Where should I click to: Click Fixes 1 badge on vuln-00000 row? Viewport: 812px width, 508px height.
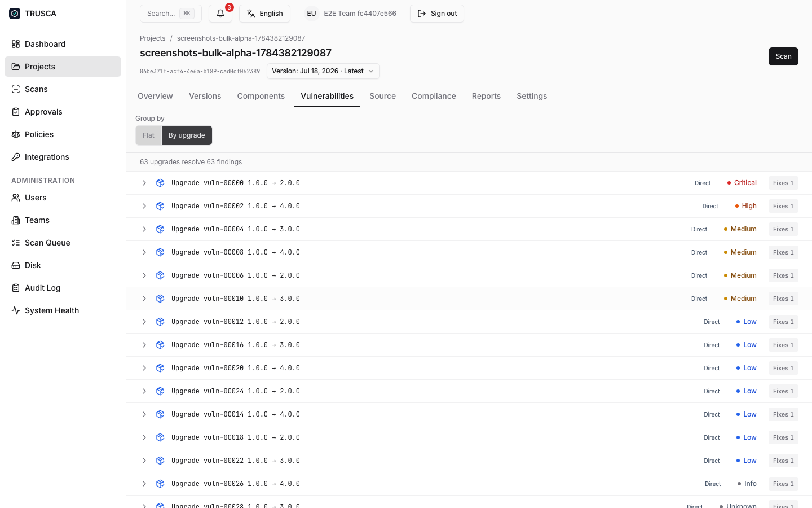(x=783, y=183)
